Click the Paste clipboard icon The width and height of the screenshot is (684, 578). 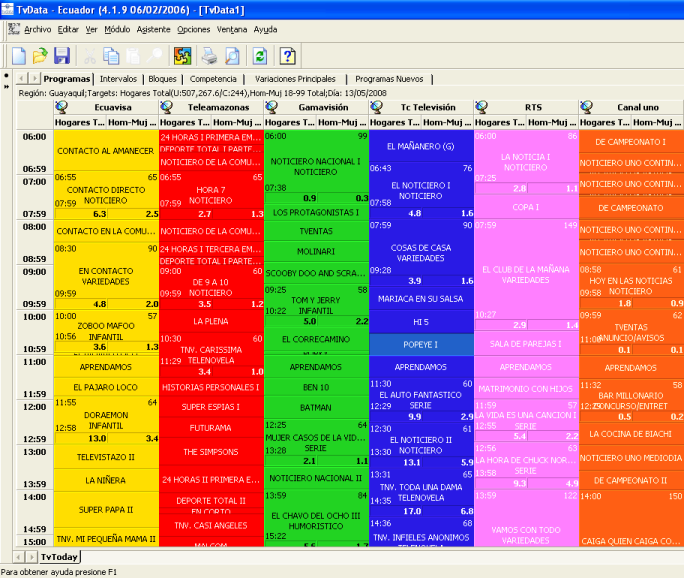(x=133, y=56)
